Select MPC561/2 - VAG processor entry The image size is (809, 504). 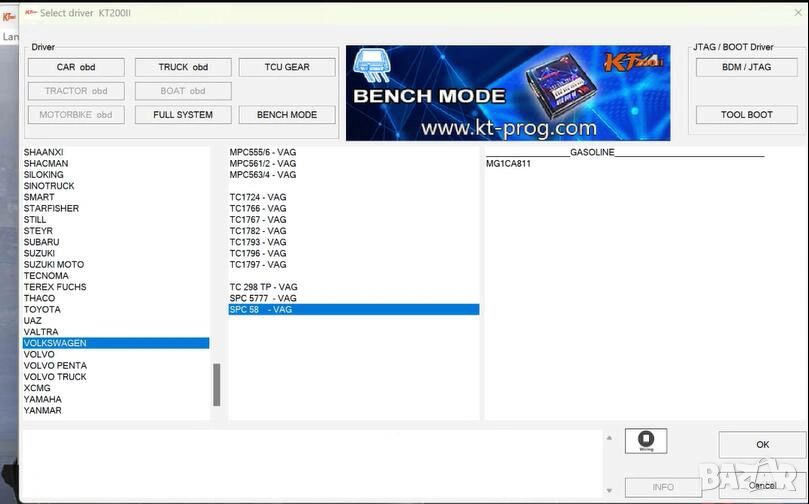click(263, 163)
